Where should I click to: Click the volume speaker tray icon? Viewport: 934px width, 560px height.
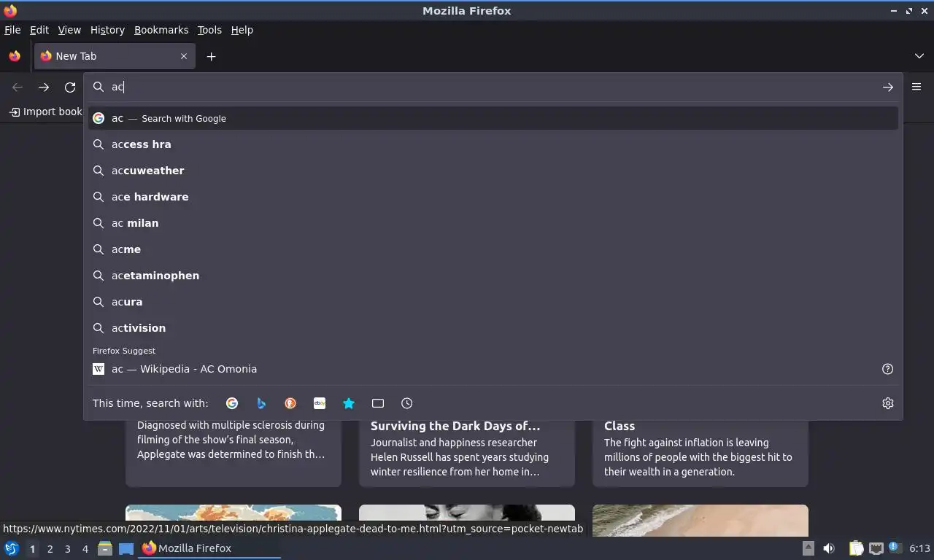[x=829, y=548]
